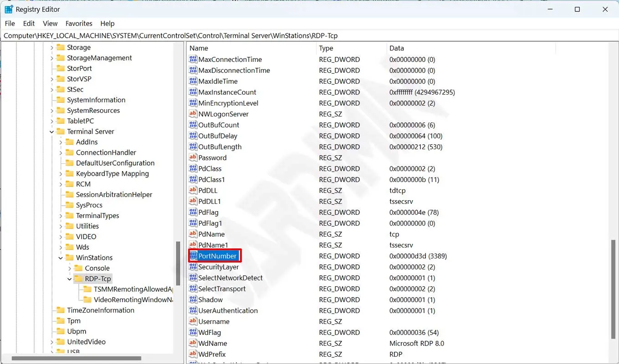Click the RDP-Tcp open folder icon

(78, 279)
